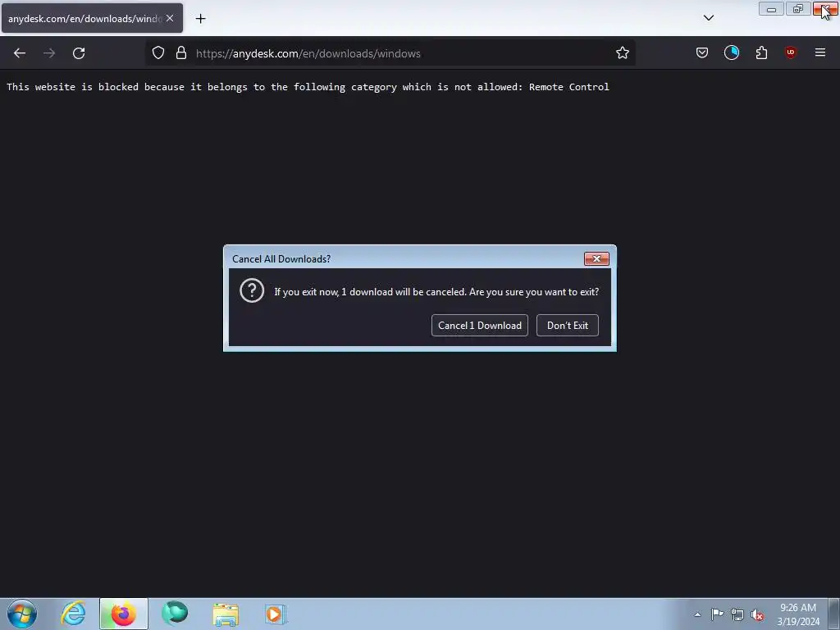
Task: Go back to the previous page
Action: [x=20, y=53]
